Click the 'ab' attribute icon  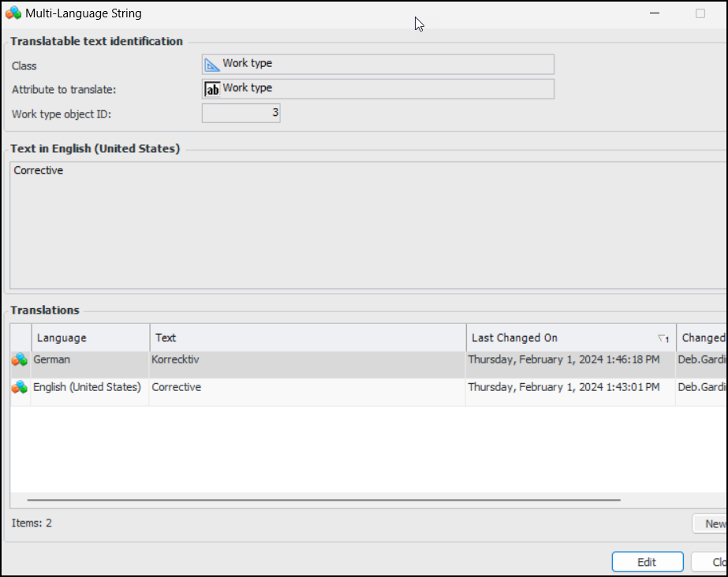pos(212,89)
